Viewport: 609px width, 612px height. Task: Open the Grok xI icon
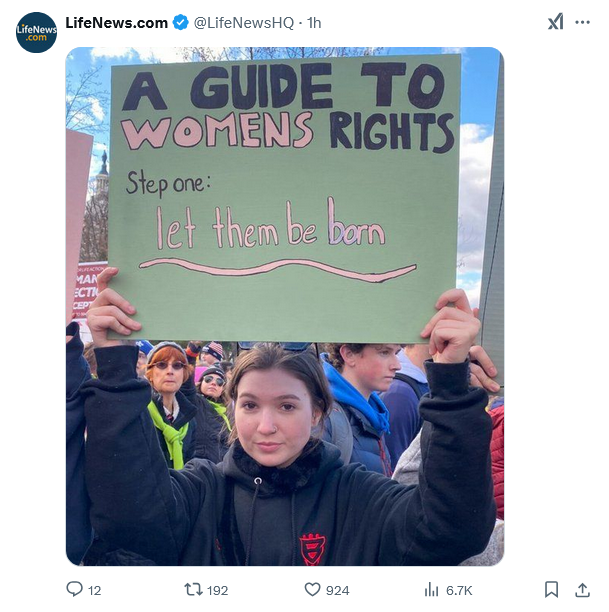[x=555, y=22]
